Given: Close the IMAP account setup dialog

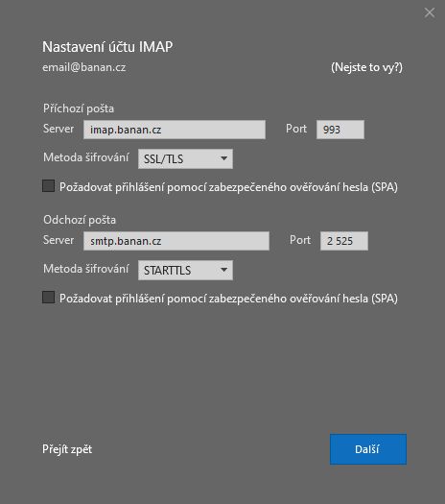Looking at the screenshot, I should pos(430,12).
